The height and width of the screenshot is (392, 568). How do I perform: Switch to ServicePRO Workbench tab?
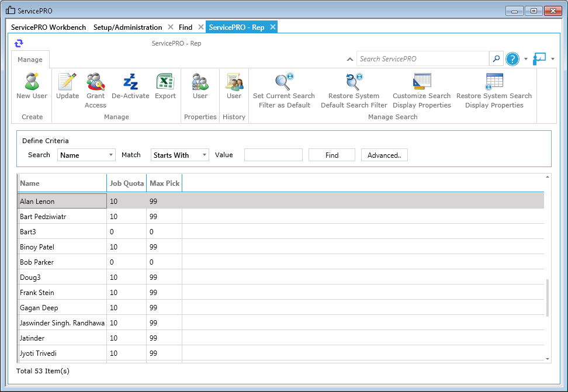coord(48,27)
